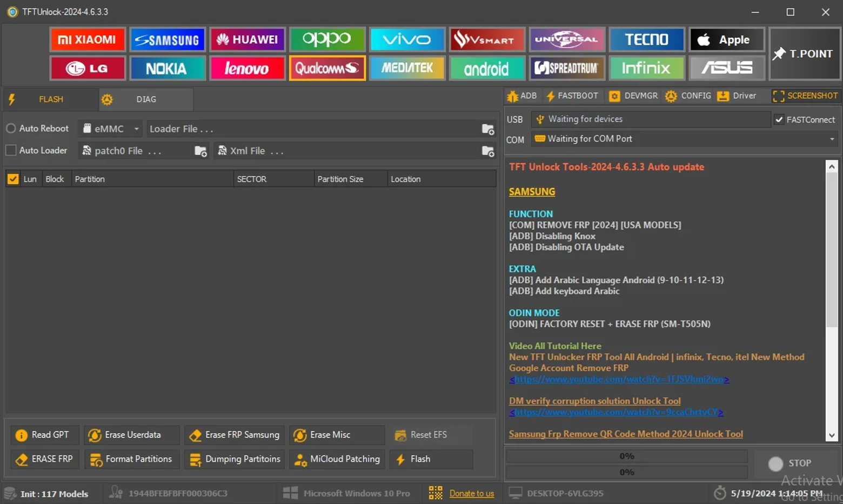Open Samsung Frp Remove QR Code link
The height and width of the screenshot is (504, 843).
point(626,434)
